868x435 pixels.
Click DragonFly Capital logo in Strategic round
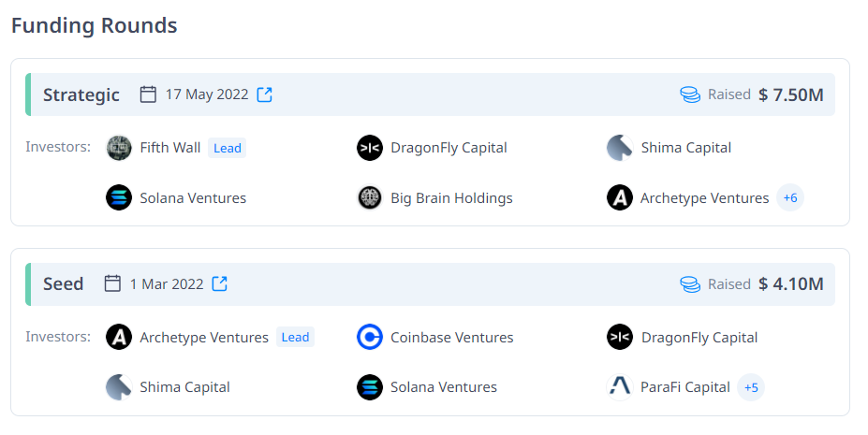pyautogui.click(x=370, y=148)
